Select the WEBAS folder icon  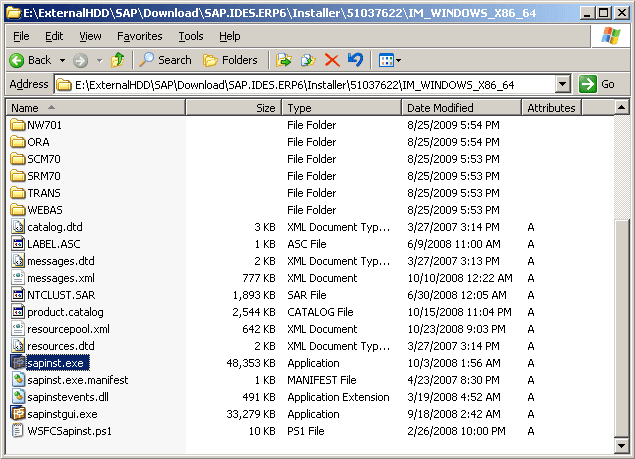pos(17,210)
